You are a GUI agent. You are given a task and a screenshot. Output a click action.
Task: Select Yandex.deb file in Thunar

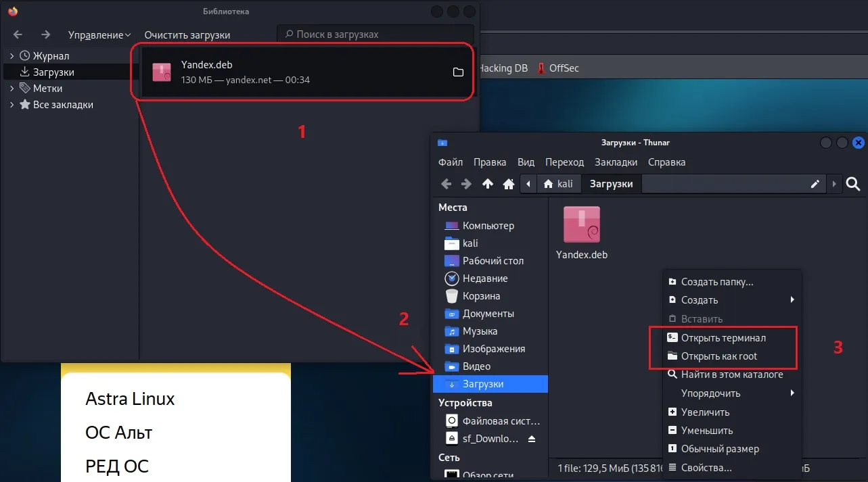point(582,233)
